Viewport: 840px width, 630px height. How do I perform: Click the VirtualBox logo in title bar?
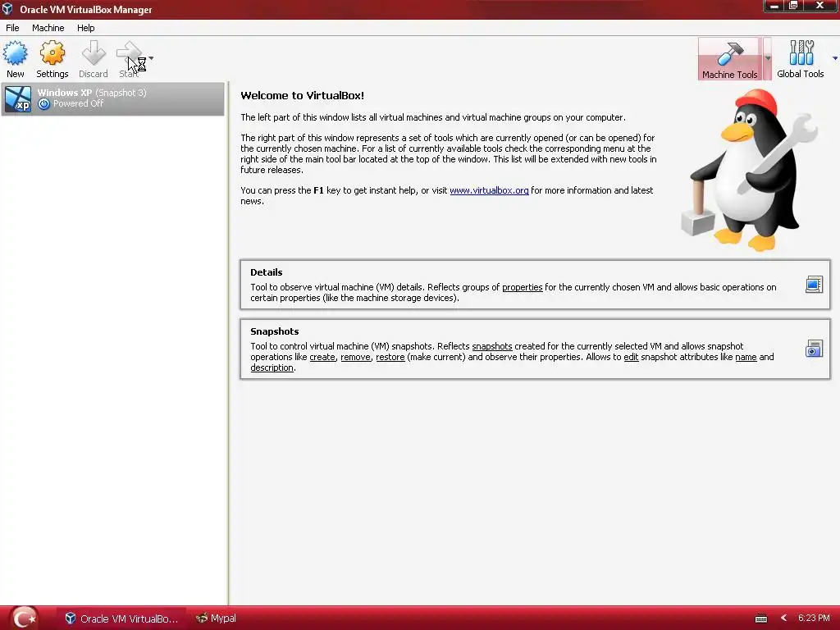(x=7, y=9)
